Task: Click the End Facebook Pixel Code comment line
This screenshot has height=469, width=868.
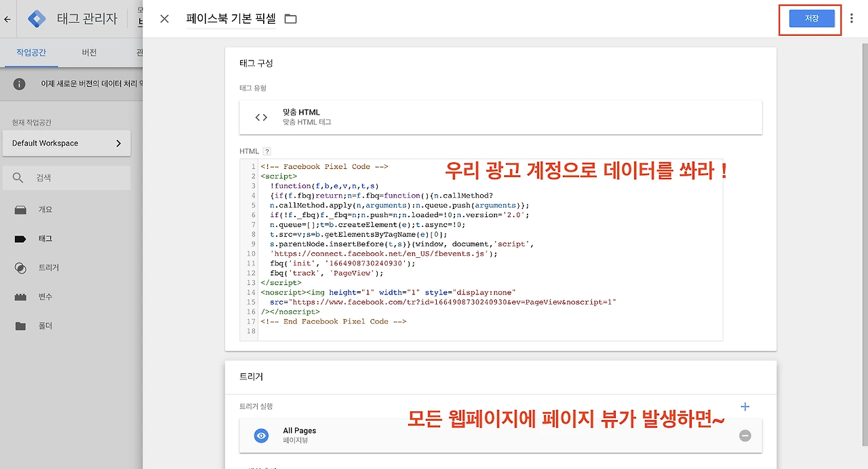Action: pyautogui.click(x=333, y=321)
